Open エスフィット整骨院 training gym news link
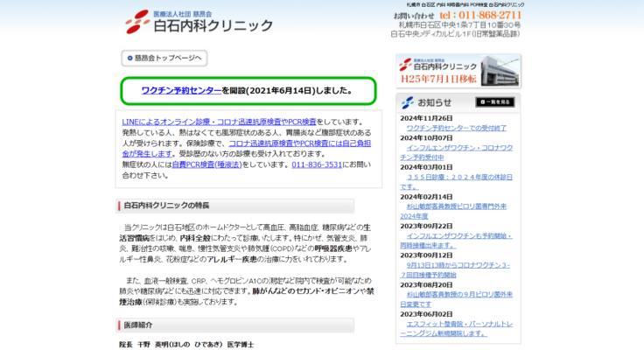 tap(458, 329)
